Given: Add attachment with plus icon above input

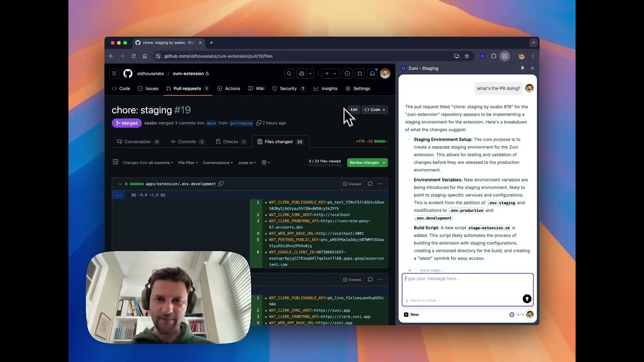Looking at the screenshot, I should point(410,270).
